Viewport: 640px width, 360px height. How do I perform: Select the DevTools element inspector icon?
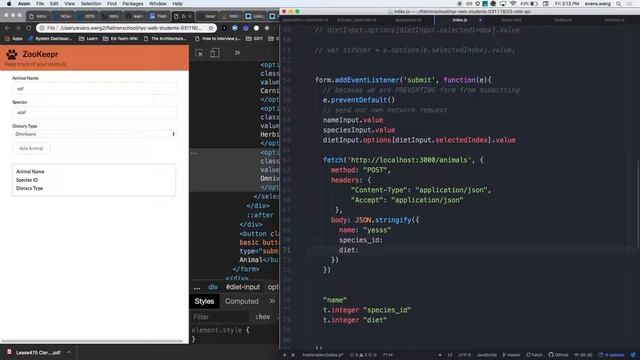point(199,53)
